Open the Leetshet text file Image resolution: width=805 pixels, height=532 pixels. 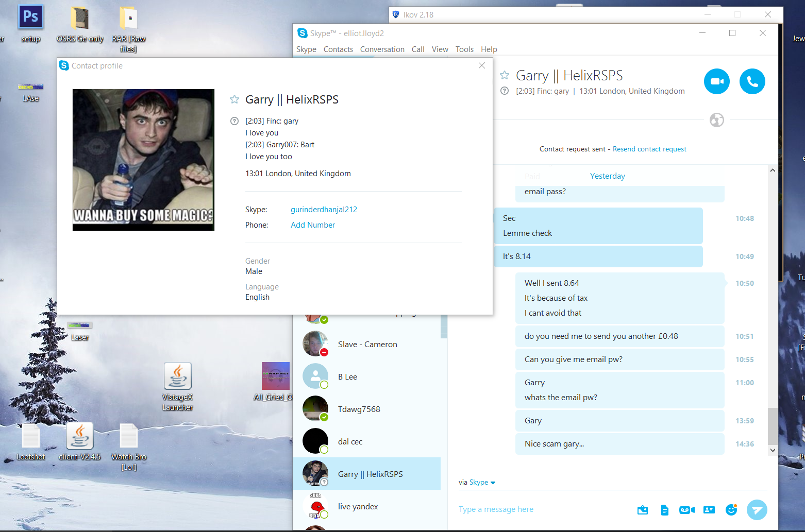31,441
